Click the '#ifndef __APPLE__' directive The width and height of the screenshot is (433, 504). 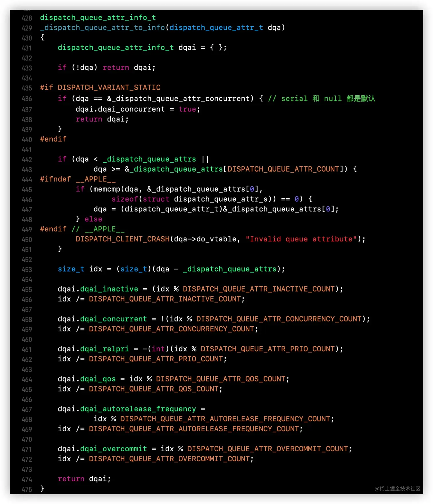pos(78,179)
